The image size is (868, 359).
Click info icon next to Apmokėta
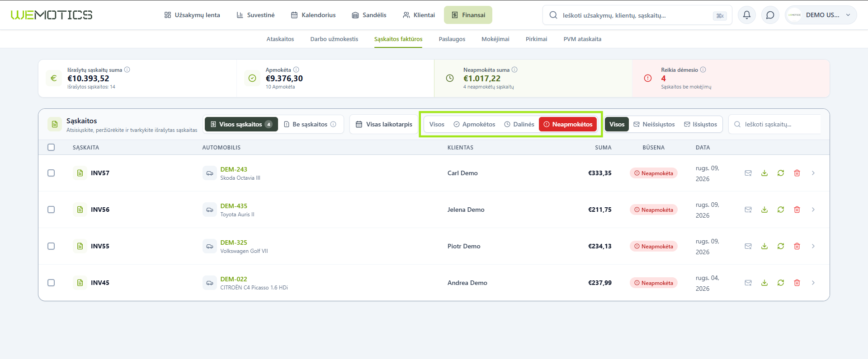pos(296,70)
